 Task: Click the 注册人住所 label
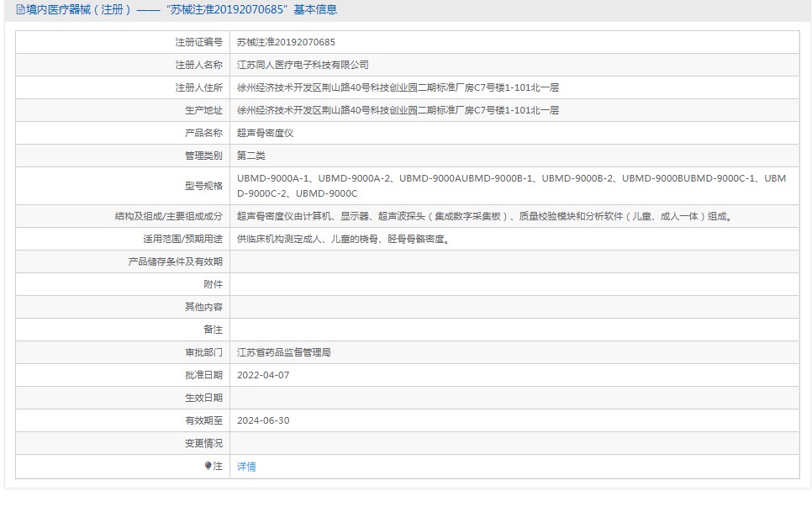(199, 87)
